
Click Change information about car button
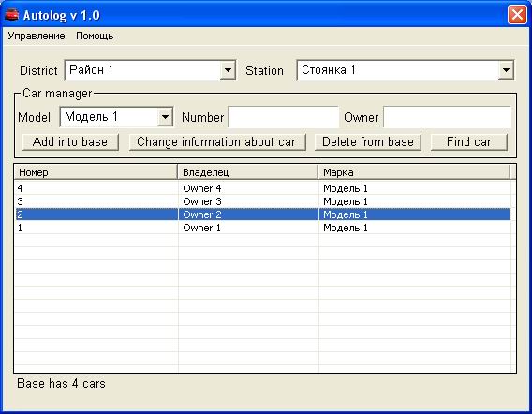[217, 141]
